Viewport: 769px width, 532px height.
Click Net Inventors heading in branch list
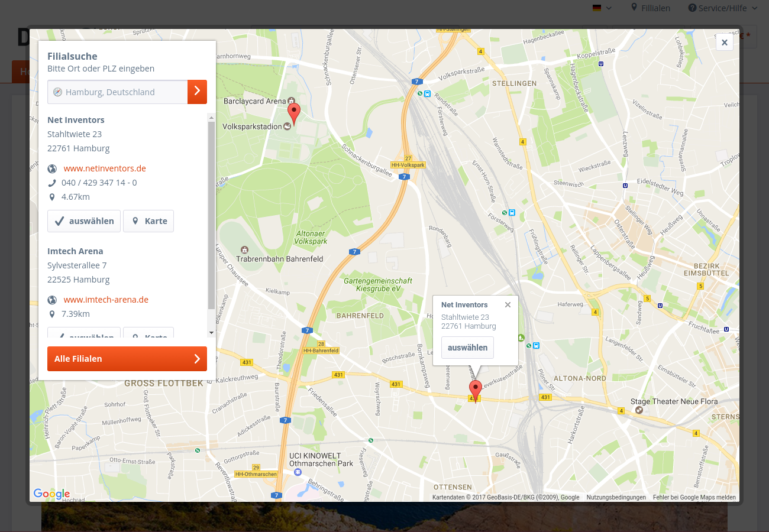(x=76, y=120)
